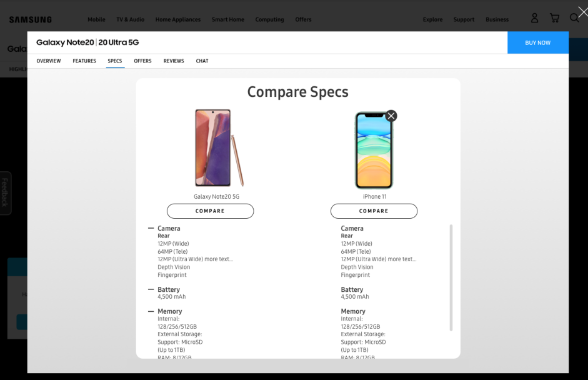588x380 pixels.
Task: Open the TV & Audio menu
Action: click(130, 19)
